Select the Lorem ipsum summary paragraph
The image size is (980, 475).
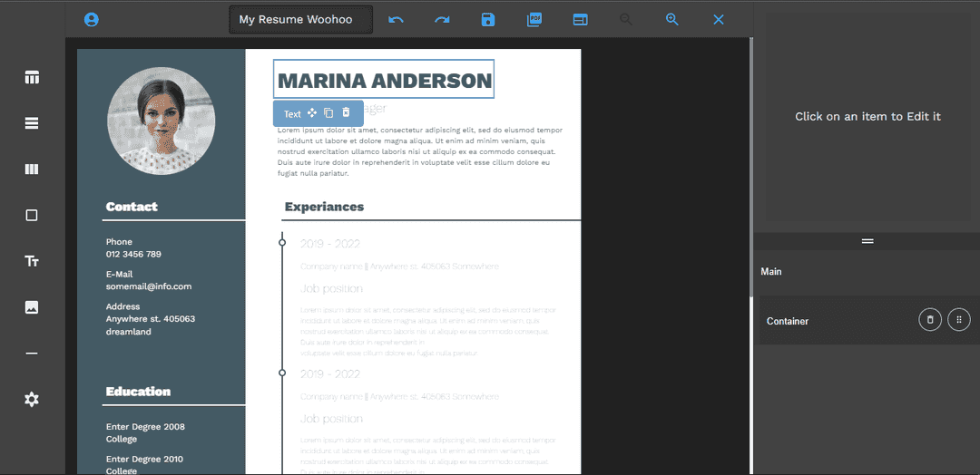click(420, 151)
